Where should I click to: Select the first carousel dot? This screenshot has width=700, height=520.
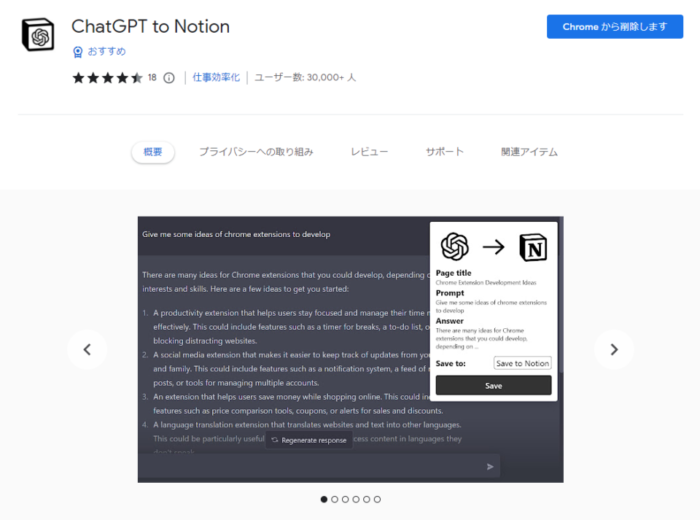[324, 499]
